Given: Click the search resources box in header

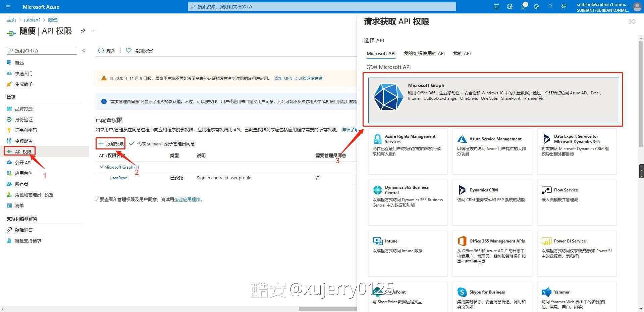Looking at the screenshot, I should click(322, 7).
